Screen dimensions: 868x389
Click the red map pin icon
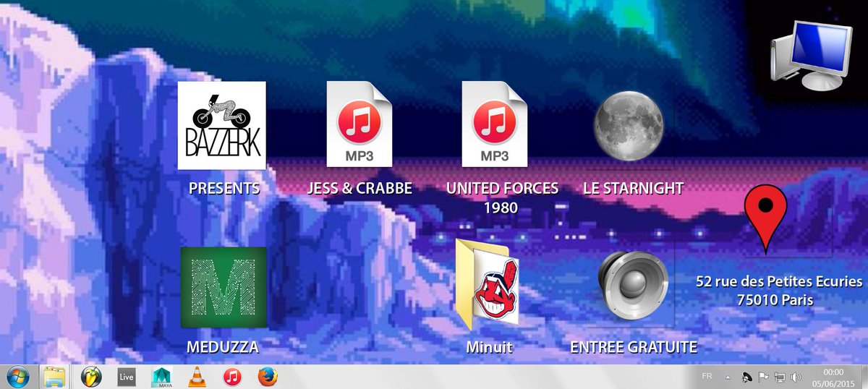tap(765, 218)
